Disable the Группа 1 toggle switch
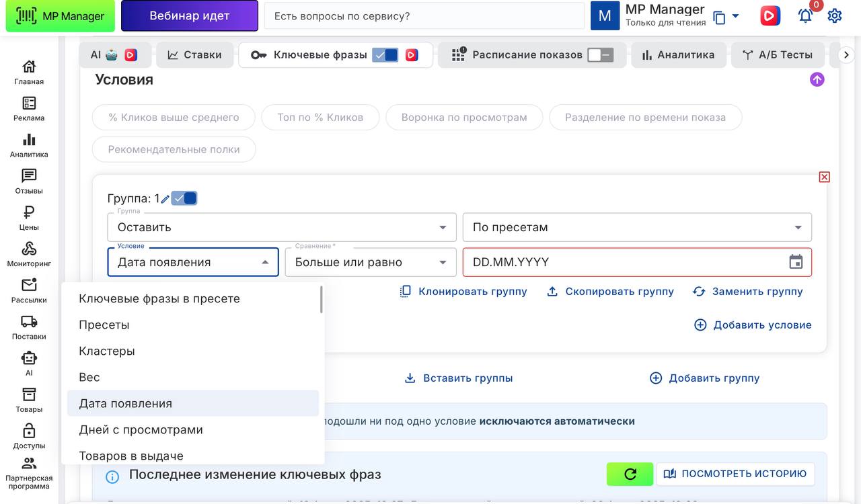 click(184, 198)
